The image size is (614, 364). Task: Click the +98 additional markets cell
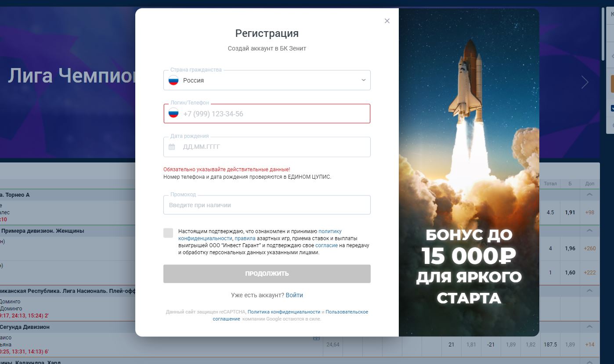point(590,213)
